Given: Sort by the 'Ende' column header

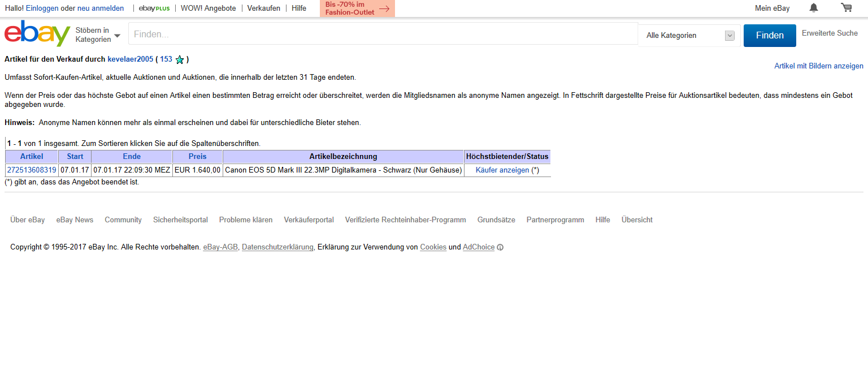Looking at the screenshot, I should click(x=132, y=157).
